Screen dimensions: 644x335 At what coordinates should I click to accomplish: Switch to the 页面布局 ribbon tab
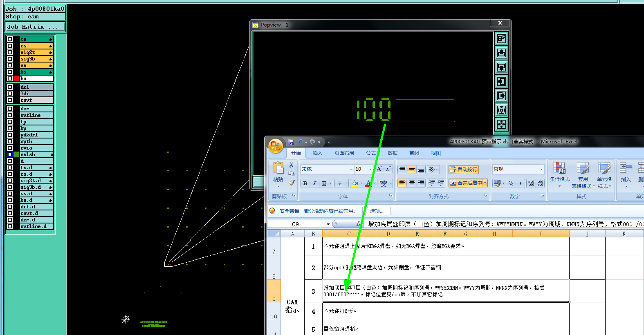[344, 153]
